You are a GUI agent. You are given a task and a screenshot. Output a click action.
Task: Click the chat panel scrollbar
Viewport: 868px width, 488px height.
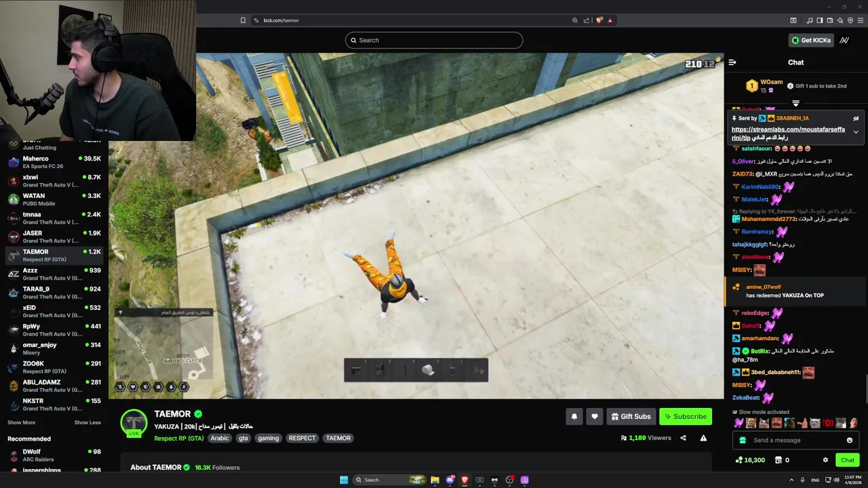[866, 390]
